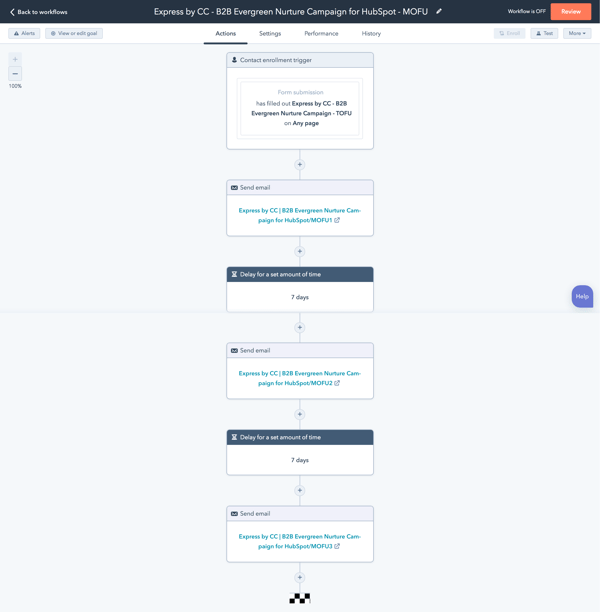
Task: Open the Help chat widget
Action: click(x=582, y=297)
